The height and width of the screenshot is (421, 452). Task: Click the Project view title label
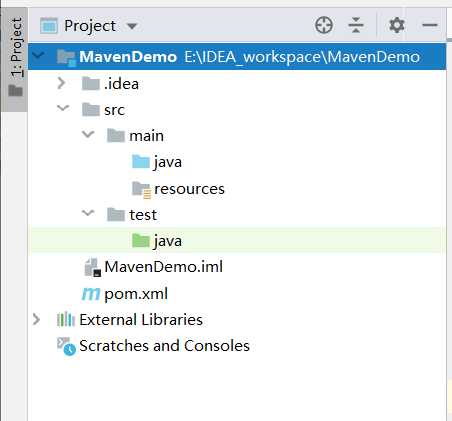click(90, 26)
